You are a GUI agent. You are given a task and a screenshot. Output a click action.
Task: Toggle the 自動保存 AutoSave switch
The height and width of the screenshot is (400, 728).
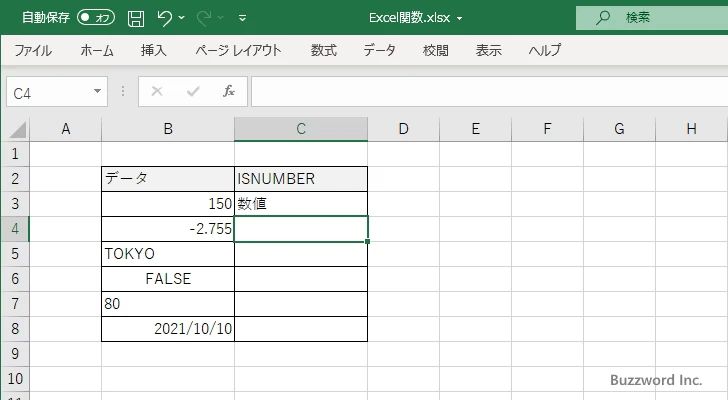click(x=96, y=18)
